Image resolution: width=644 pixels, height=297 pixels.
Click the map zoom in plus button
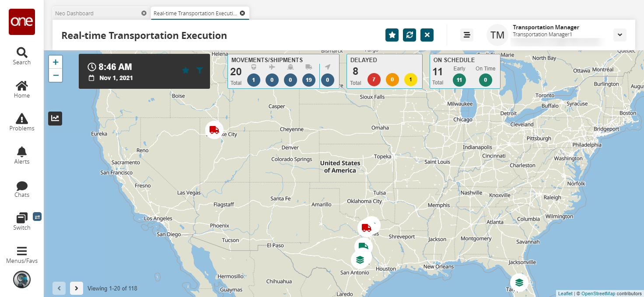click(56, 62)
